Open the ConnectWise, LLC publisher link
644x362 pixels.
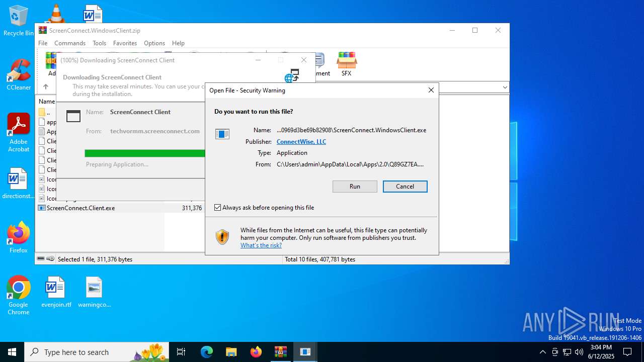(301, 142)
